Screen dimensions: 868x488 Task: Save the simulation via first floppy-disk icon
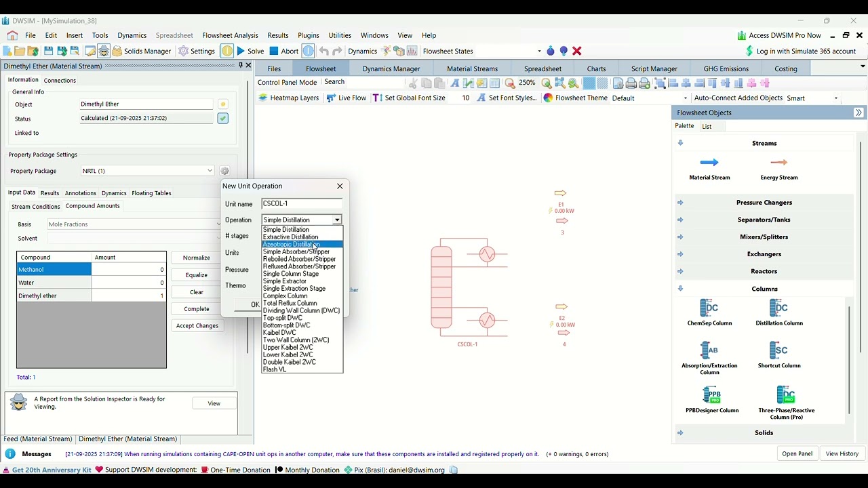[x=49, y=52]
